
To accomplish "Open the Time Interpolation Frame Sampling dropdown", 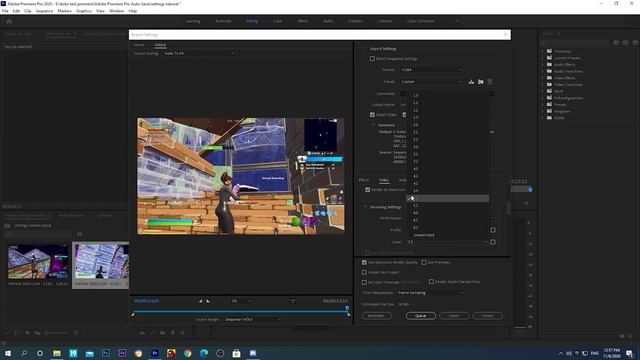I will (x=431, y=293).
